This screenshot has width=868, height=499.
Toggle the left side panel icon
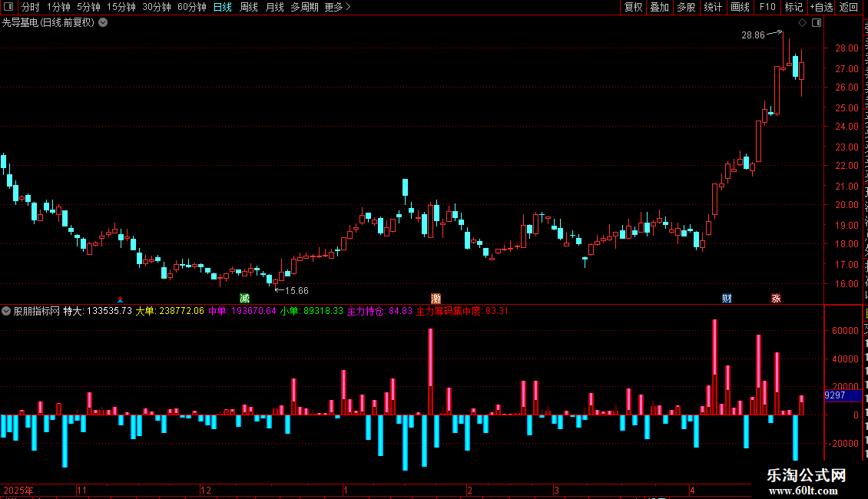8,7
